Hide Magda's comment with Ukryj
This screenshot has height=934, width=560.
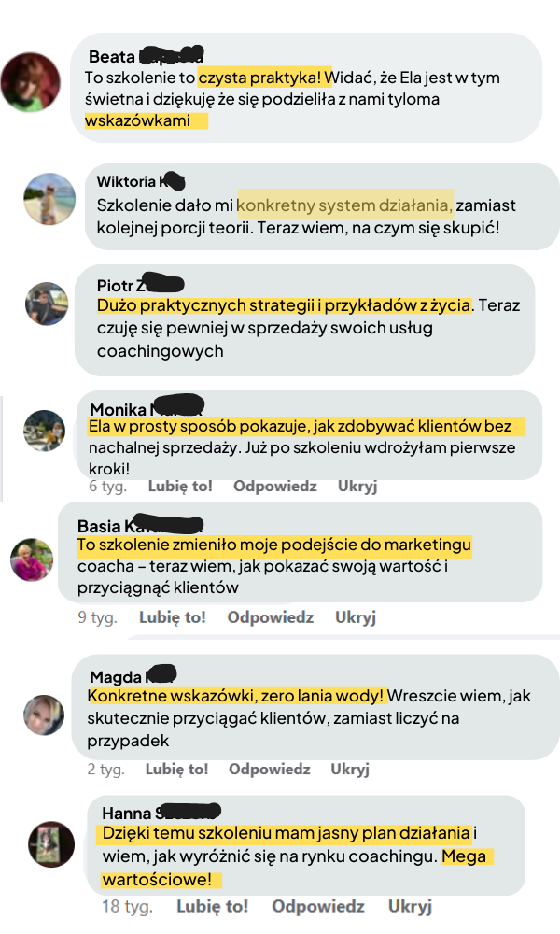(350, 769)
